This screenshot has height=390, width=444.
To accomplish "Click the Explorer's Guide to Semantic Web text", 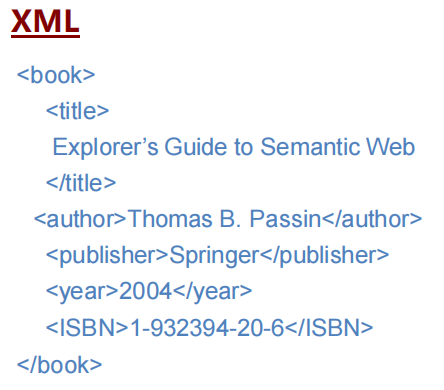I will [x=234, y=147].
